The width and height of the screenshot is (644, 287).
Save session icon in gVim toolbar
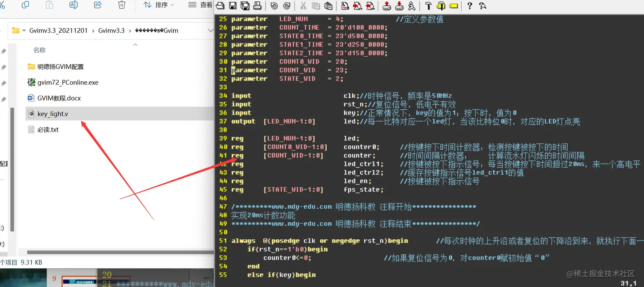[x=399, y=6]
